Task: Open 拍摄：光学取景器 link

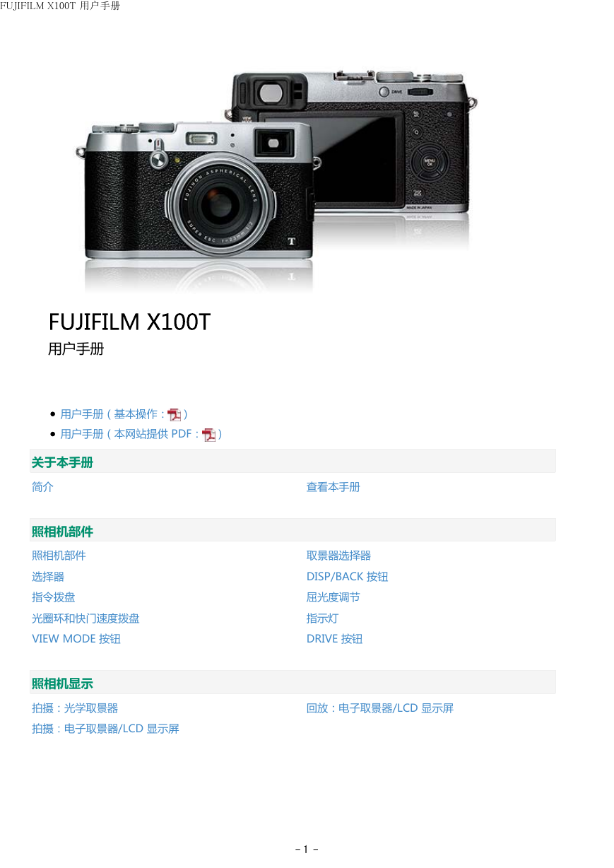Action: (75, 708)
